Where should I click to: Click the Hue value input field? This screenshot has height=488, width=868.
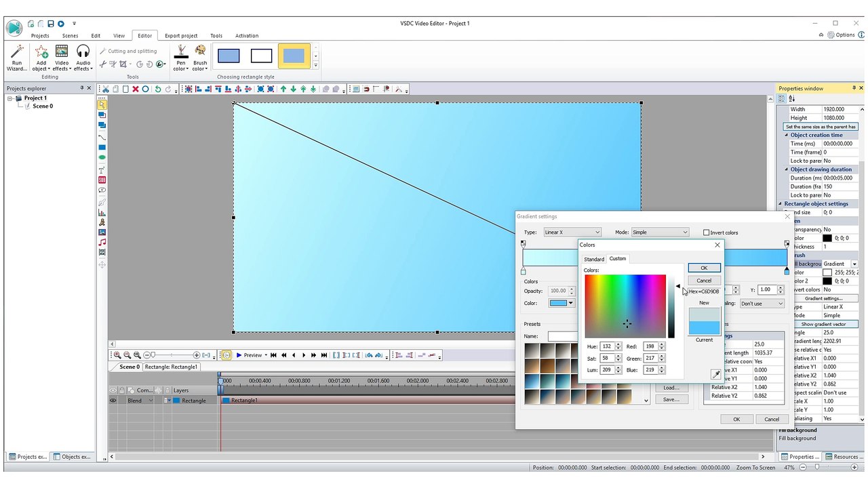coord(607,346)
